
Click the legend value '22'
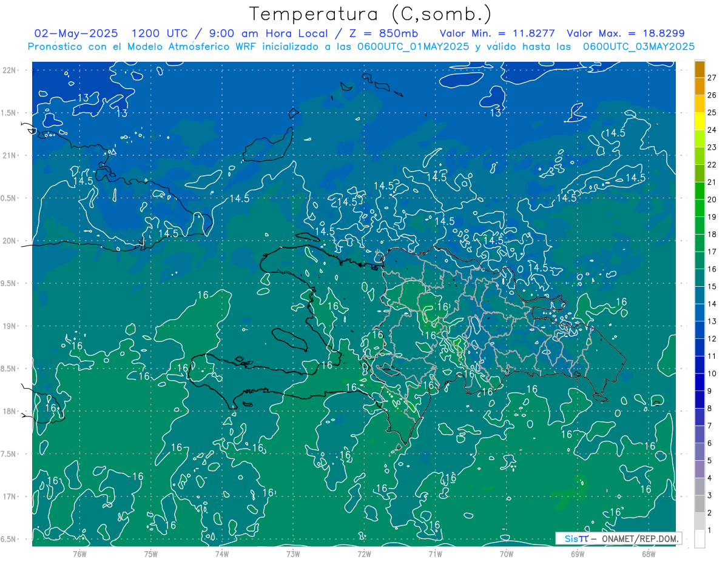pyautogui.click(x=712, y=165)
